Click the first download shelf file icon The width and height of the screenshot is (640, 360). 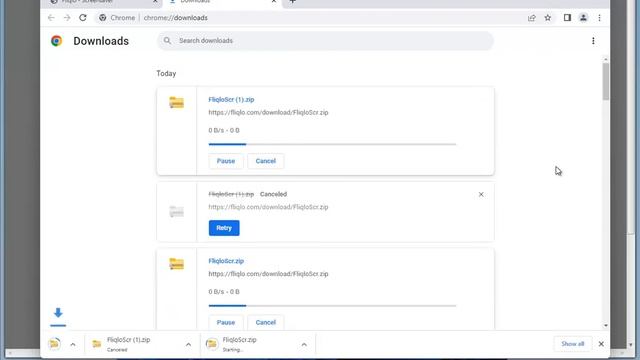click(x=54, y=344)
